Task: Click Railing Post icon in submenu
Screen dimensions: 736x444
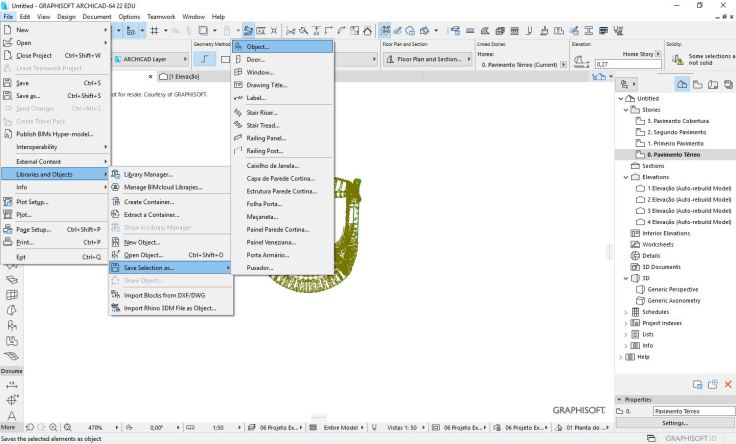Action: click(238, 151)
